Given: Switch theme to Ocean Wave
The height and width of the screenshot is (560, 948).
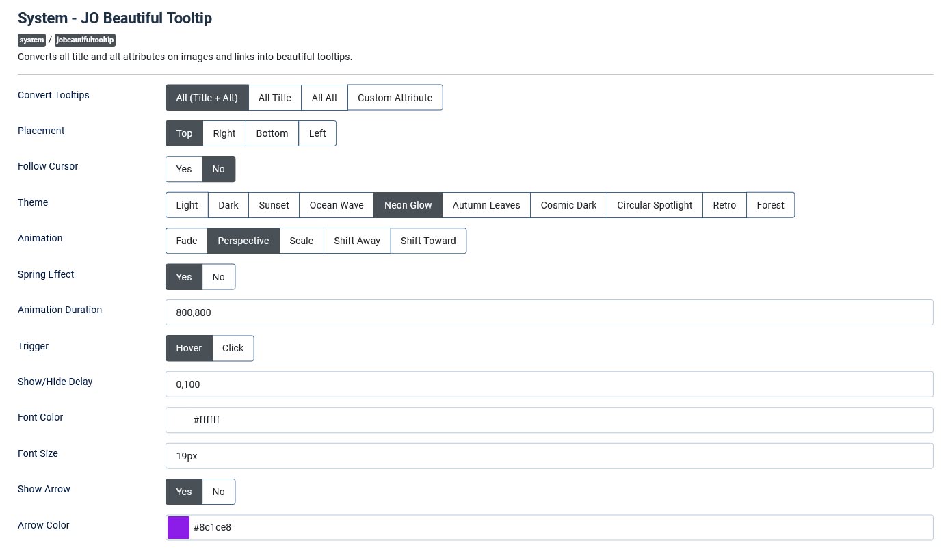Looking at the screenshot, I should click(x=336, y=205).
